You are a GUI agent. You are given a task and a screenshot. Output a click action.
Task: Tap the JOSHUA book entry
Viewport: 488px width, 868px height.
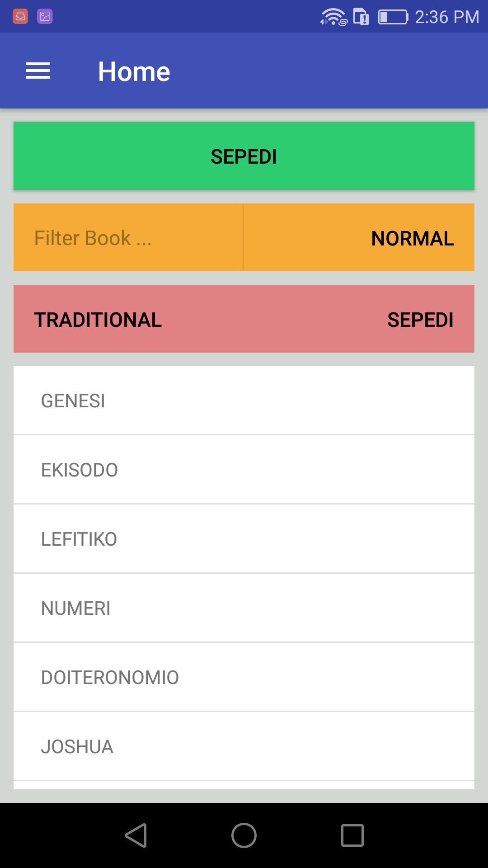point(244,746)
